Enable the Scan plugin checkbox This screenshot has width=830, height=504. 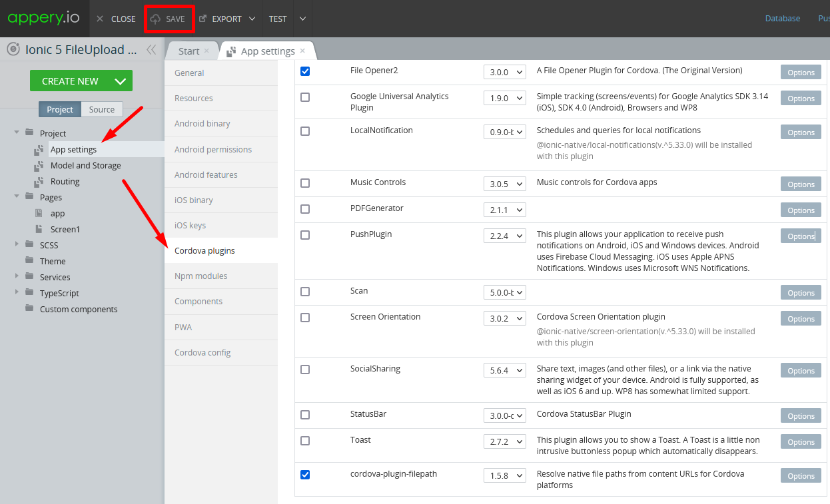click(x=305, y=292)
